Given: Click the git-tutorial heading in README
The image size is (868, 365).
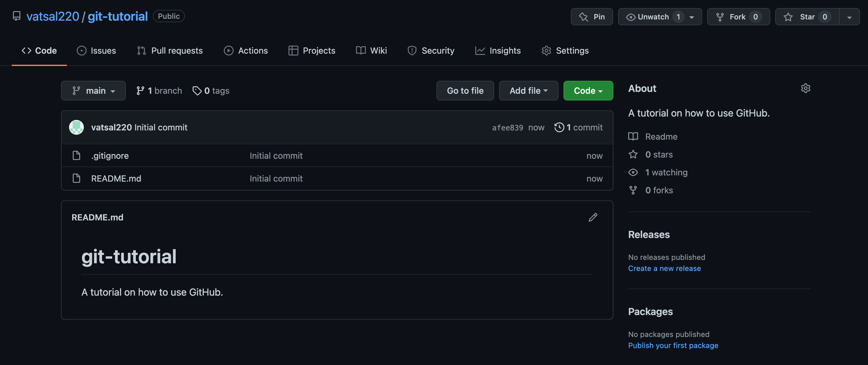Looking at the screenshot, I should (x=129, y=257).
